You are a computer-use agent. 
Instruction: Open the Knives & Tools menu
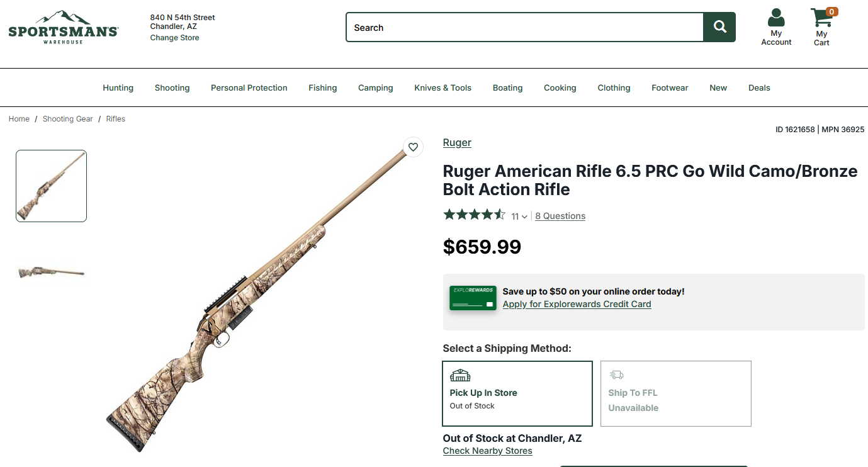point(442,88)
